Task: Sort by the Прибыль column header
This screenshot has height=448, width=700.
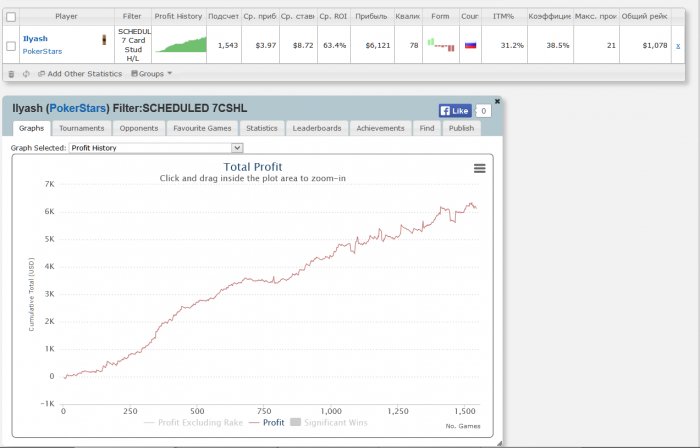Action: tap(371, 17)
